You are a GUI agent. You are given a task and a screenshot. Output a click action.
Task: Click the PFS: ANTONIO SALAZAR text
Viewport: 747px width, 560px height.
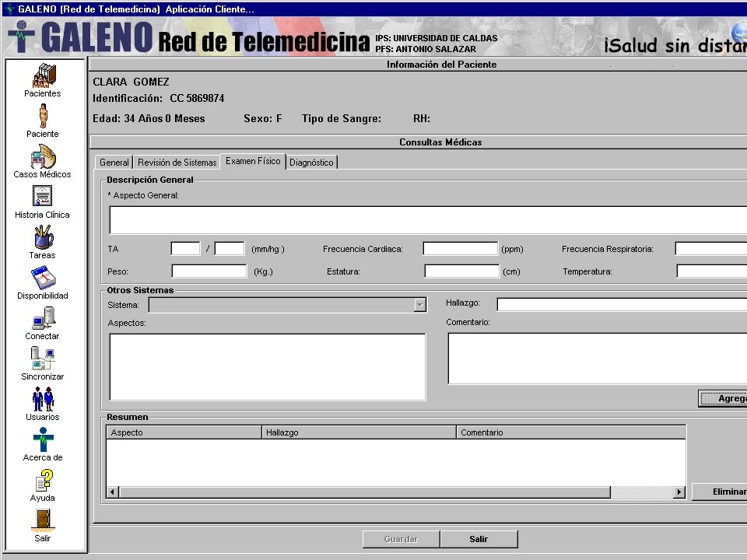(426, 49)
